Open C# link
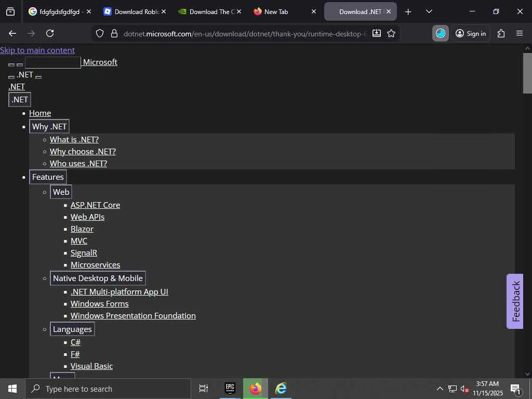 75,342
